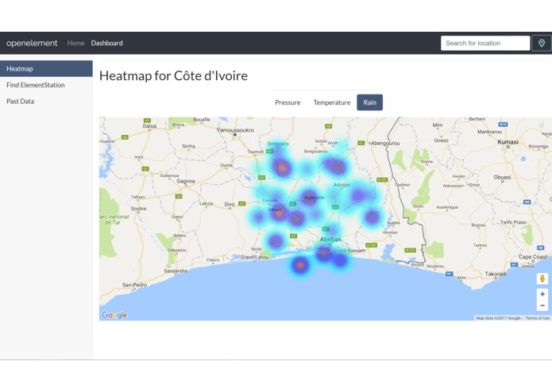This screenshot has width=552, height=392.
Task: Click the San-Pedro label on map
Action: coord(134,285)
